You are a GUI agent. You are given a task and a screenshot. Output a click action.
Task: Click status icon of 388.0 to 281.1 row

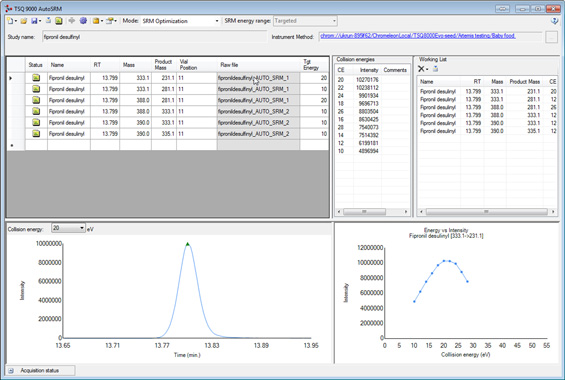(36, 100)
